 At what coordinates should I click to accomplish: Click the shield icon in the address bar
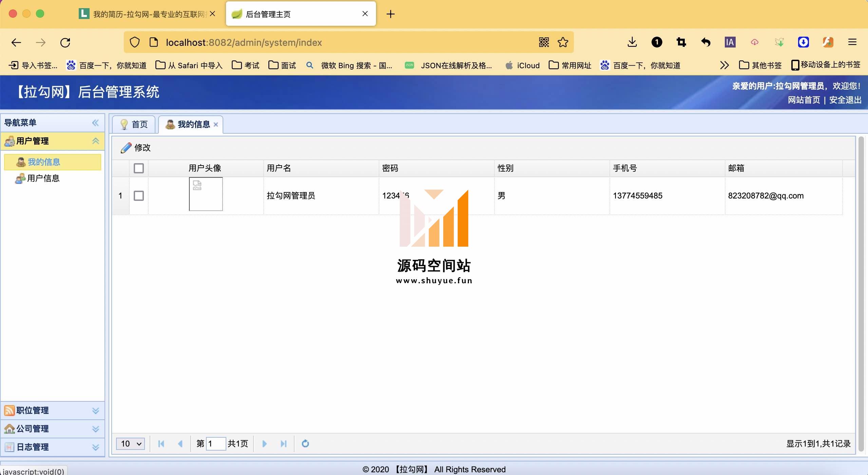point(135,42)
